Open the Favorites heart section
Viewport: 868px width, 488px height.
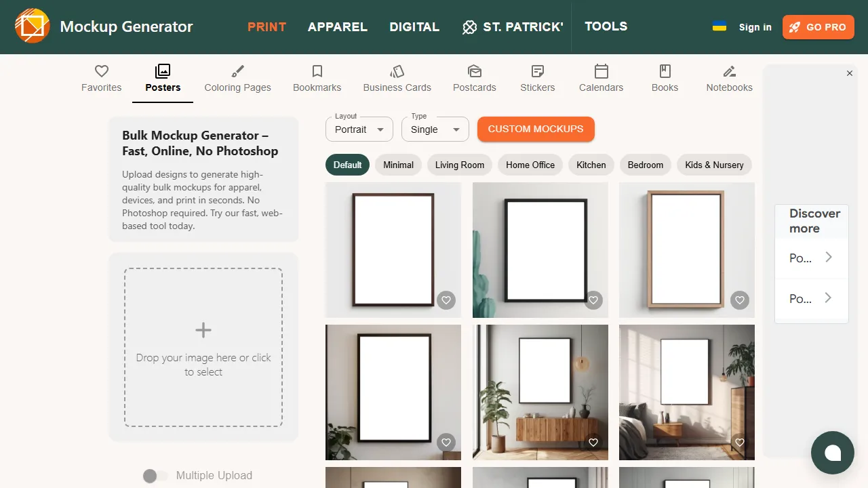pyautogui.click(x=101, y=77)
